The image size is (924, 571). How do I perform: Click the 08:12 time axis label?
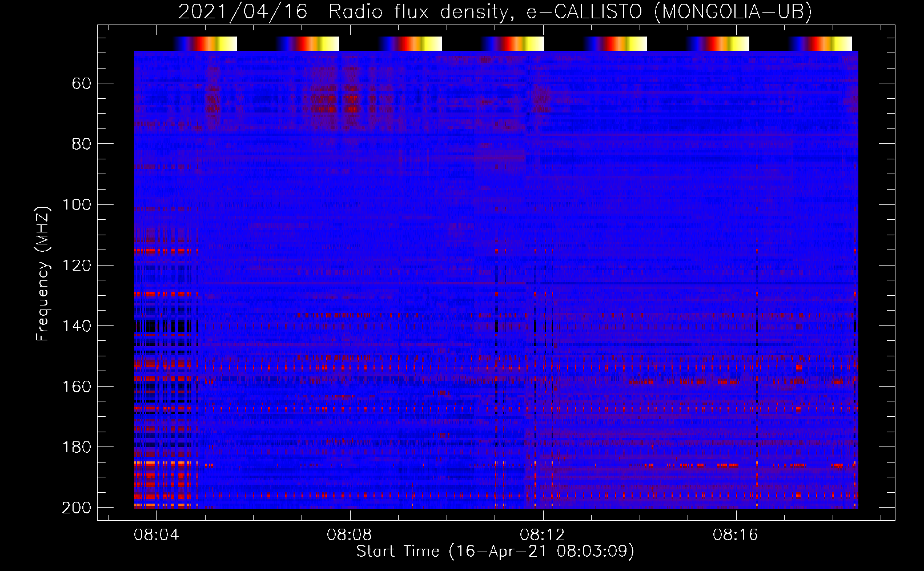pyautogui.click(x=542, y=534)
